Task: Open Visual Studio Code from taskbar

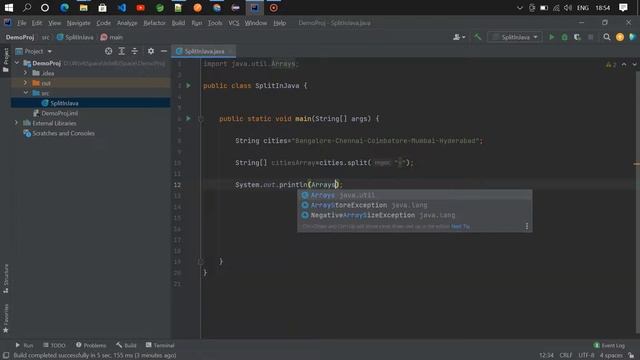Action: (x=122, y=7)
